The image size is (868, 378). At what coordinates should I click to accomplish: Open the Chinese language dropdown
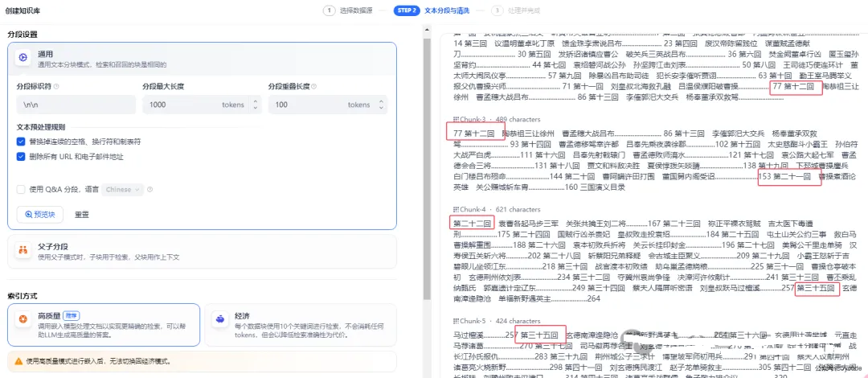123,190
